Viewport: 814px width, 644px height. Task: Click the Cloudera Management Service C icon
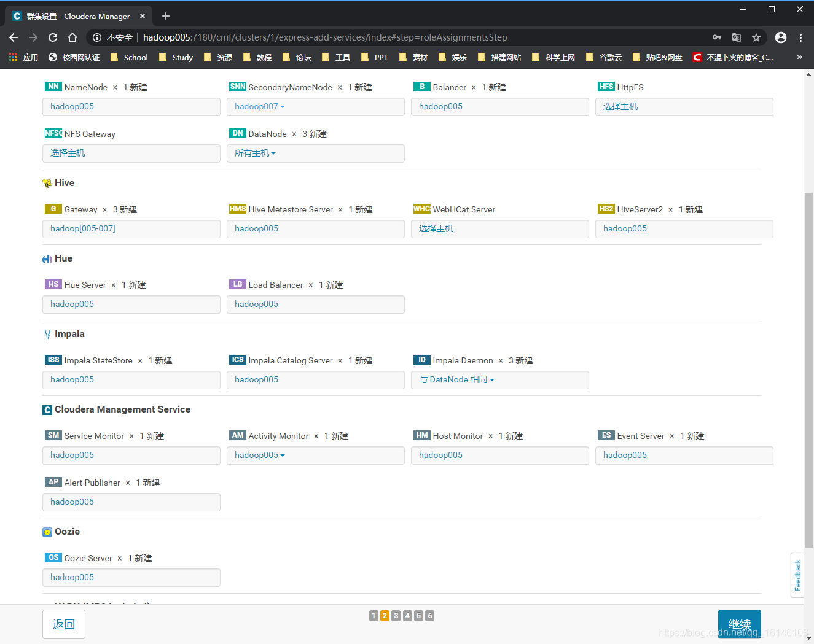click(x=47, y=410)
